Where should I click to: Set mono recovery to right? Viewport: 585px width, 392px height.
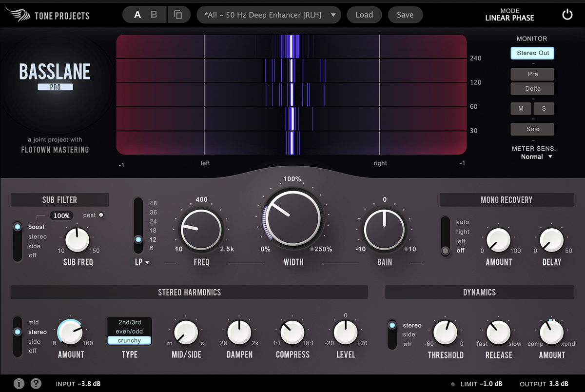point(463,232)
